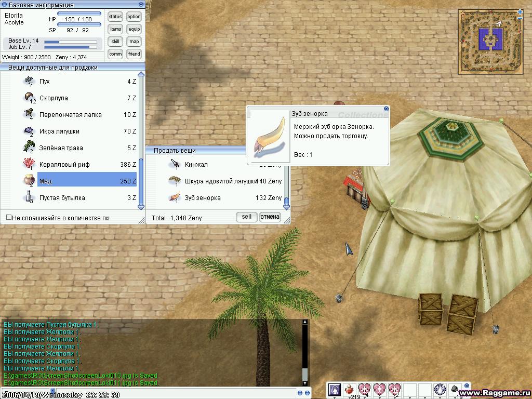Select the Коралловый риф item icon
Image resolution: width=532 pixels, height=399 pixels.
tap(29, 164)
